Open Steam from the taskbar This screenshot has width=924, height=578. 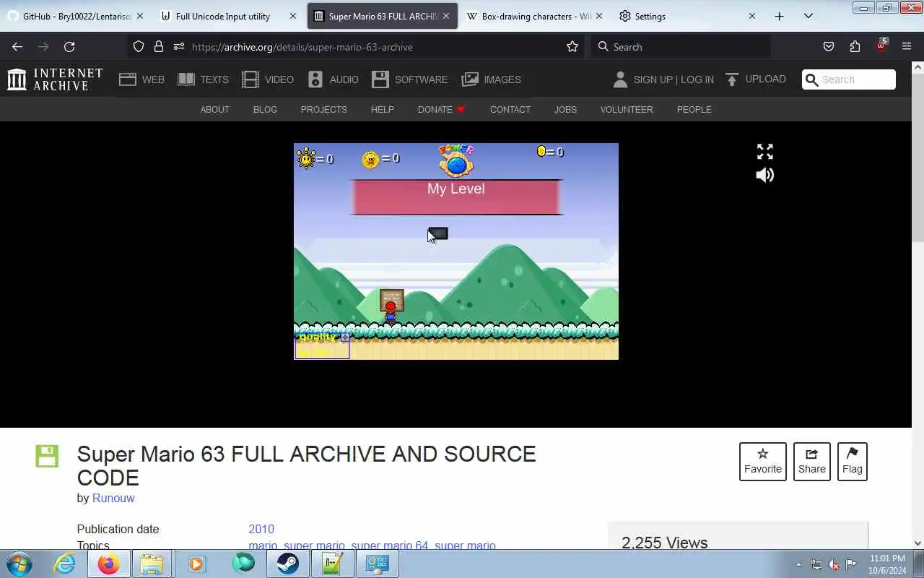287,564
